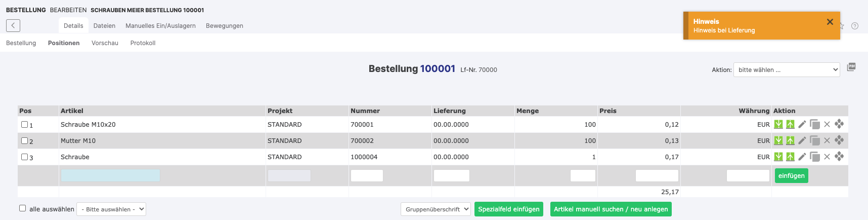Click the Spezialfeld einfügen button

pyautogui.click(x=508, y=209)
